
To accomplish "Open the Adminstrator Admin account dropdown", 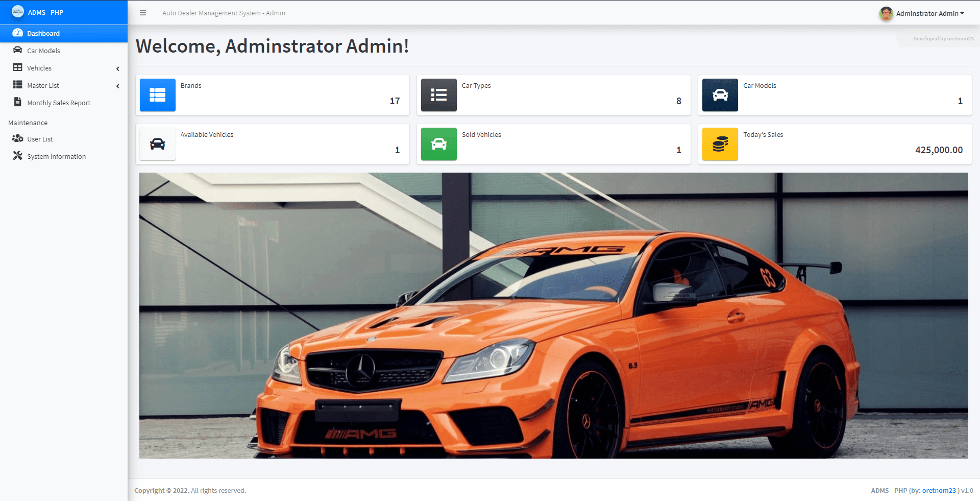I will click(930, 13).
